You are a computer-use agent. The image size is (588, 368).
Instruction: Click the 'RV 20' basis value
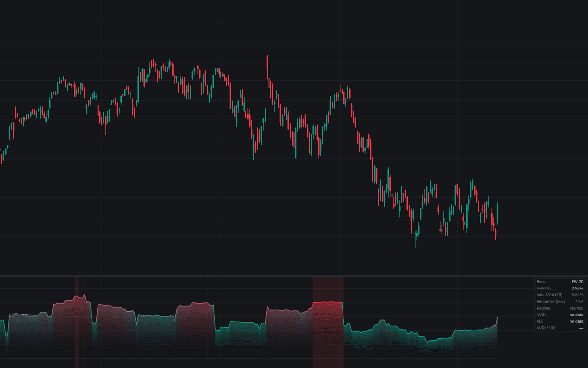point(578,282)
